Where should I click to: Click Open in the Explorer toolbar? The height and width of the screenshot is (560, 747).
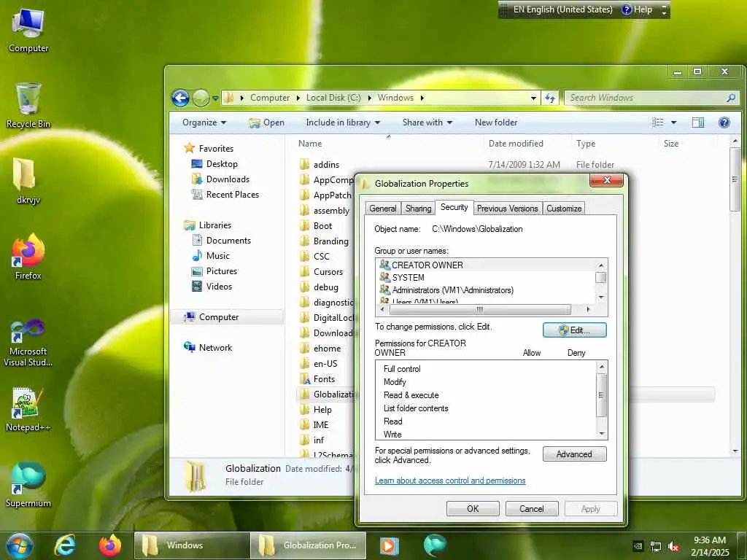coord(267,122)
